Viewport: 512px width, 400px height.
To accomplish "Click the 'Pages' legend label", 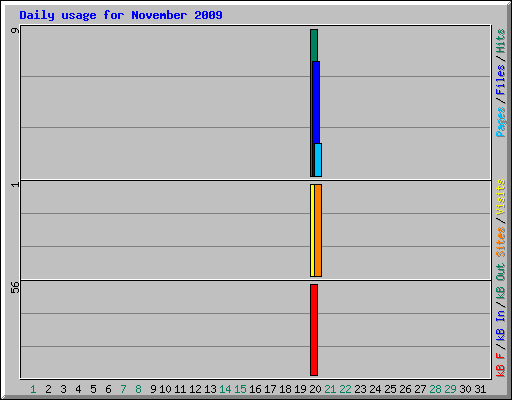I will click(501, 122).
